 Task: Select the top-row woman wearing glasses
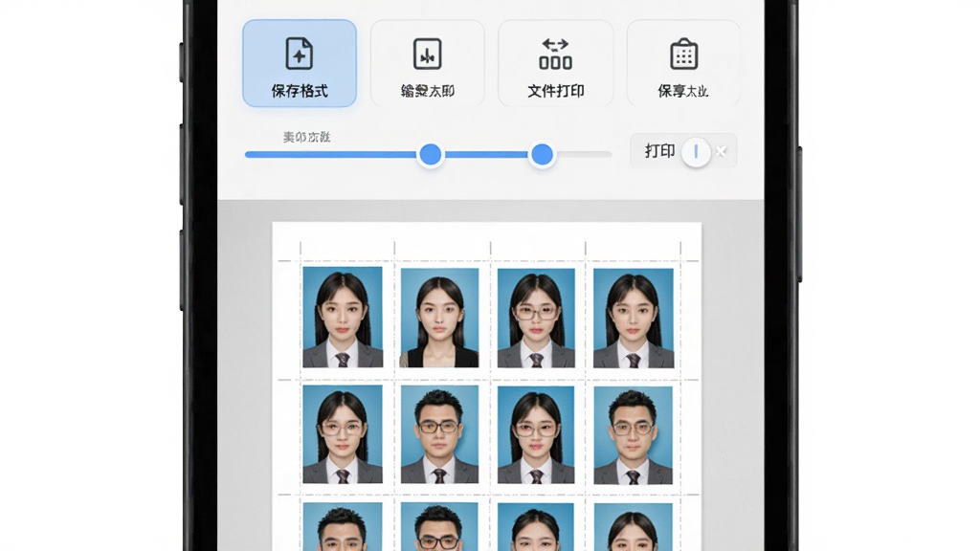536,318
